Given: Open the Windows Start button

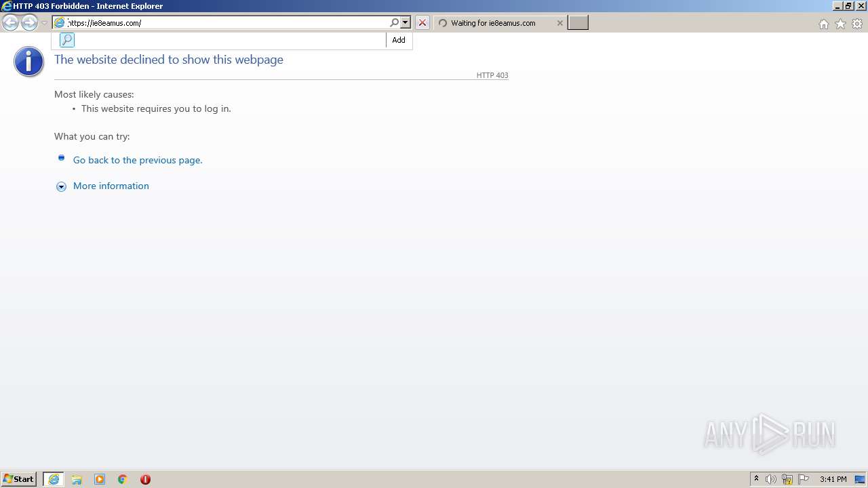Looking at the screenshot, I should coord(19,479).
